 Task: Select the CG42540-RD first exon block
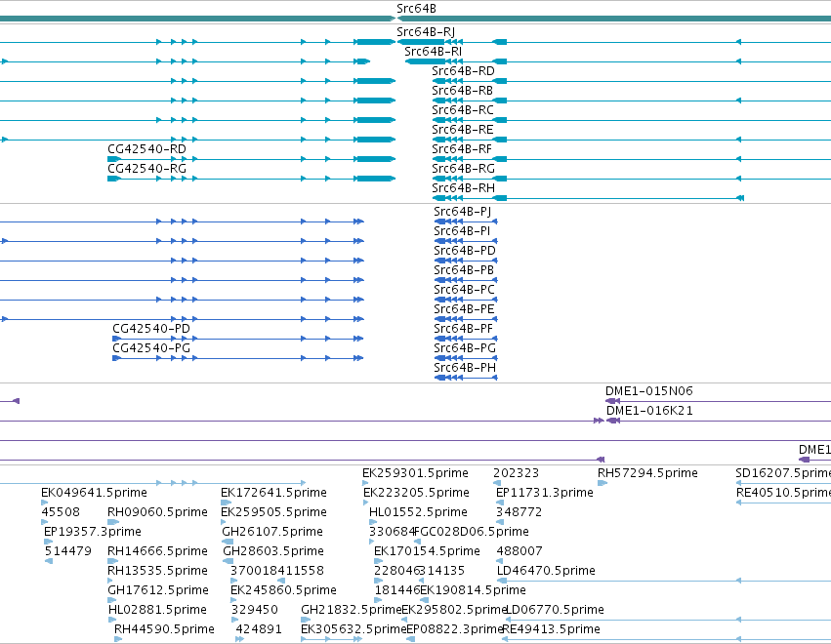point(114,159)
